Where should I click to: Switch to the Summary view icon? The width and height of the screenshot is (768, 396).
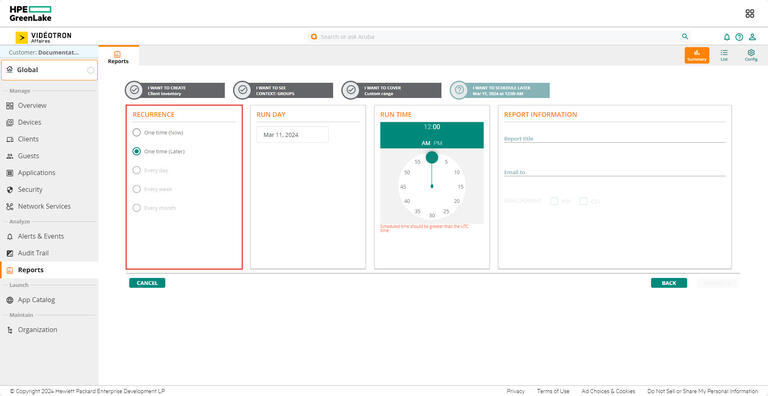pos(696,55)
